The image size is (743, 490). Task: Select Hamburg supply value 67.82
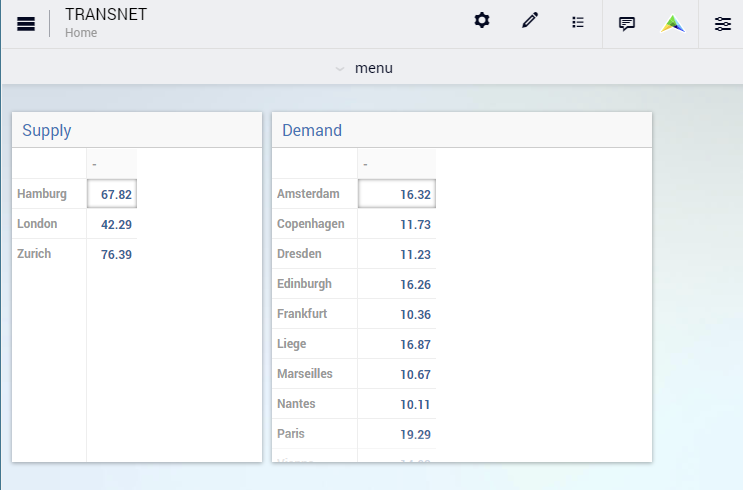click(x=112, y=194)
